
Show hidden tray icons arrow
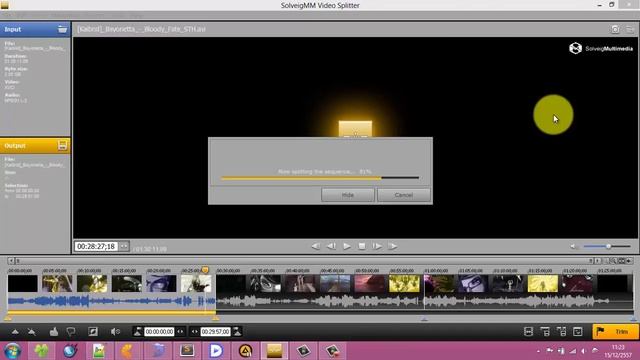(x=538, y=351)
